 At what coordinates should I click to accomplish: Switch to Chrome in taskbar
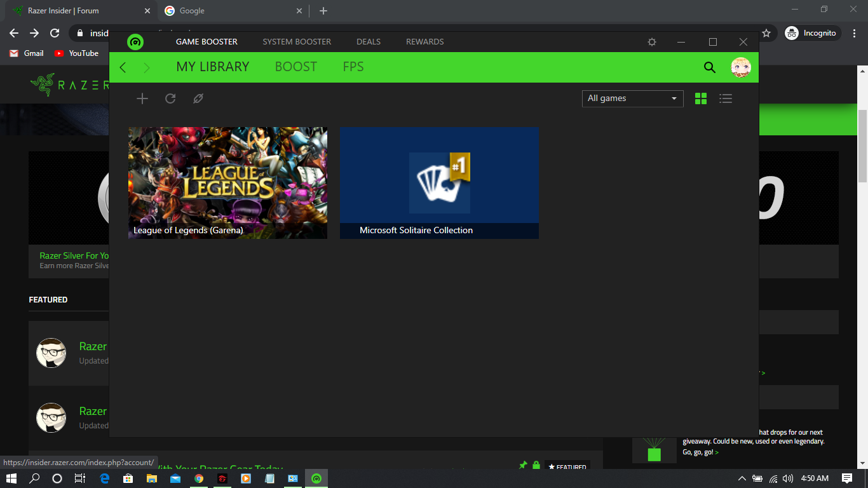tap(199, 478)
